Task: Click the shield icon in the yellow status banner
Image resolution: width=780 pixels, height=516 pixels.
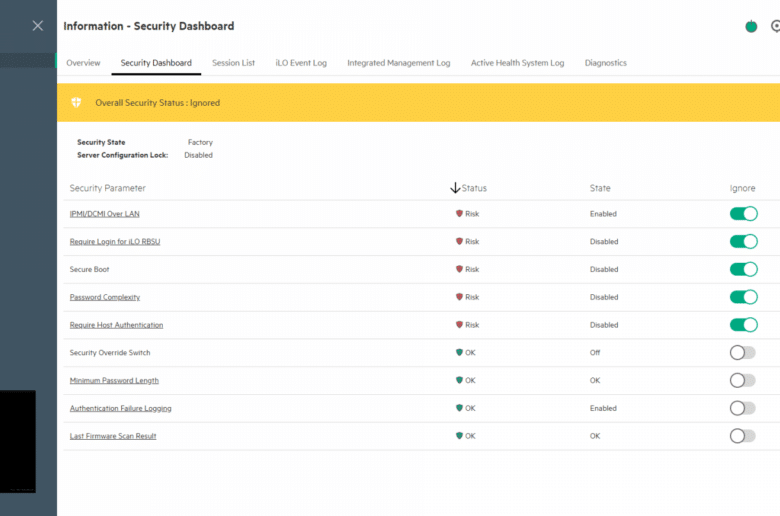Action: point(76,103)
